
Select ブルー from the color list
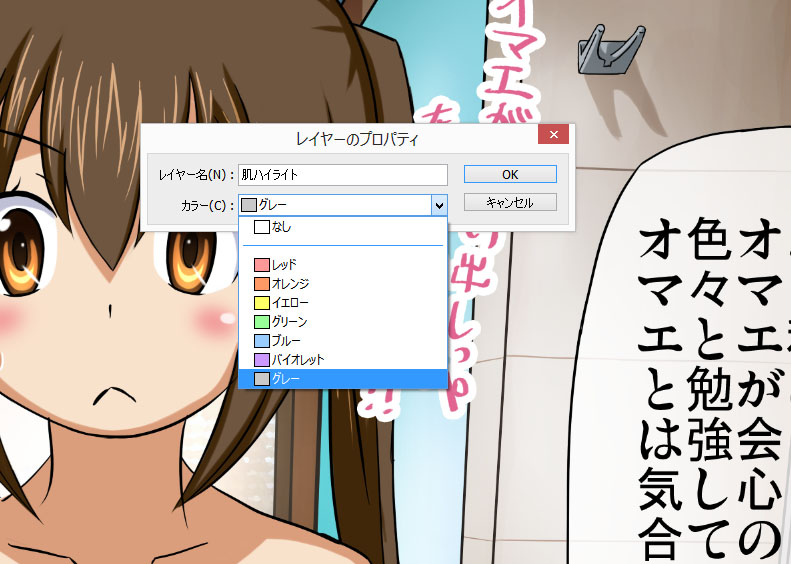click(343, 341)
